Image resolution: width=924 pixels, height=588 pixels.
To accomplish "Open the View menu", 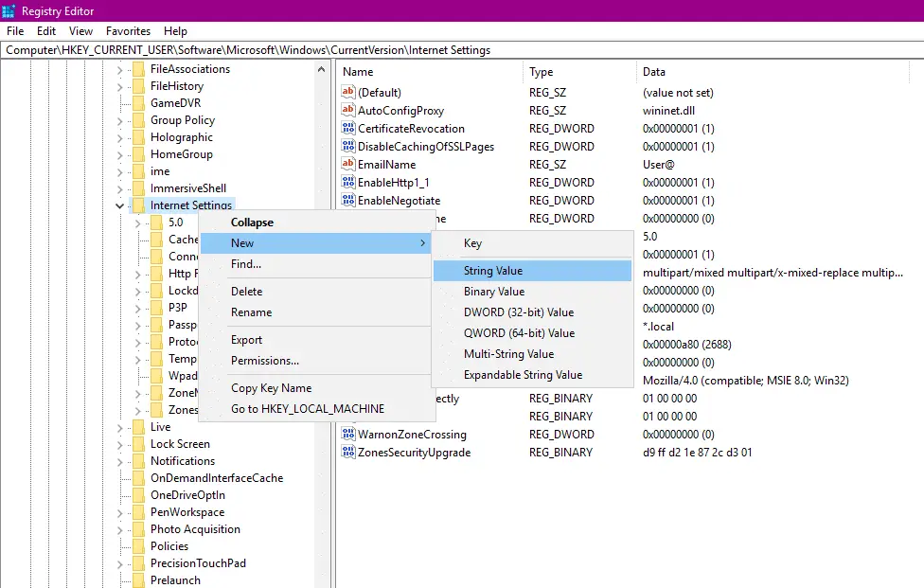I will pos(80,31).
